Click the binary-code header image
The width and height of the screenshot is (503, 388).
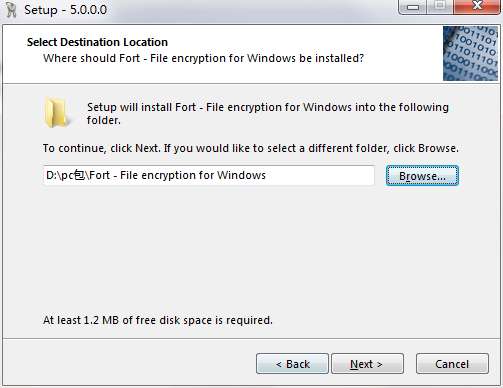coord(470,54)
